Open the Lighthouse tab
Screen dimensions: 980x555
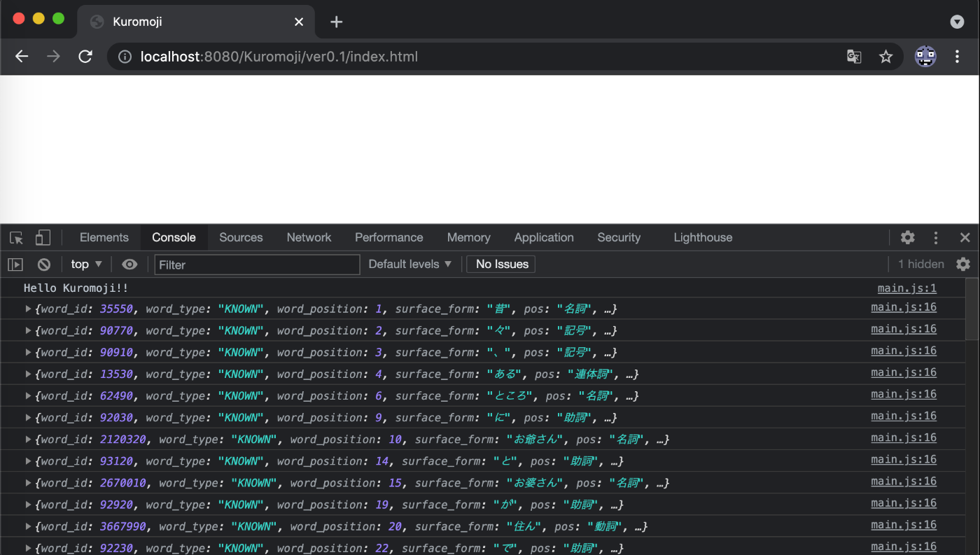[703, 237]
